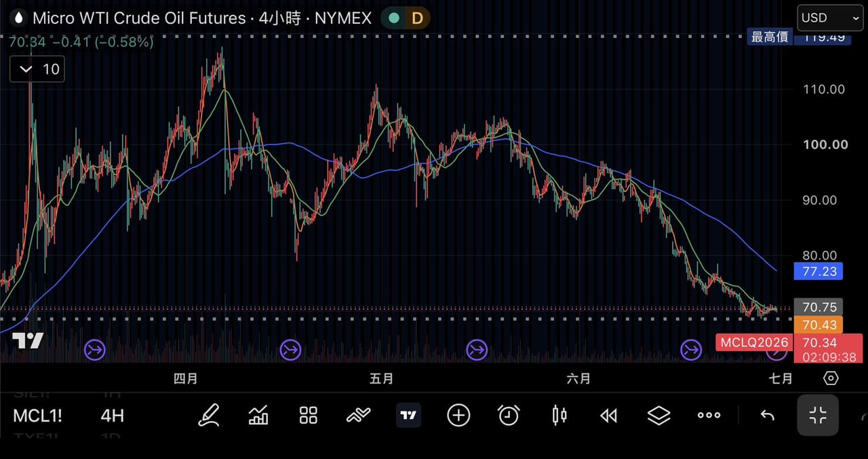Open the three-dot more options menu

point(709,415)
